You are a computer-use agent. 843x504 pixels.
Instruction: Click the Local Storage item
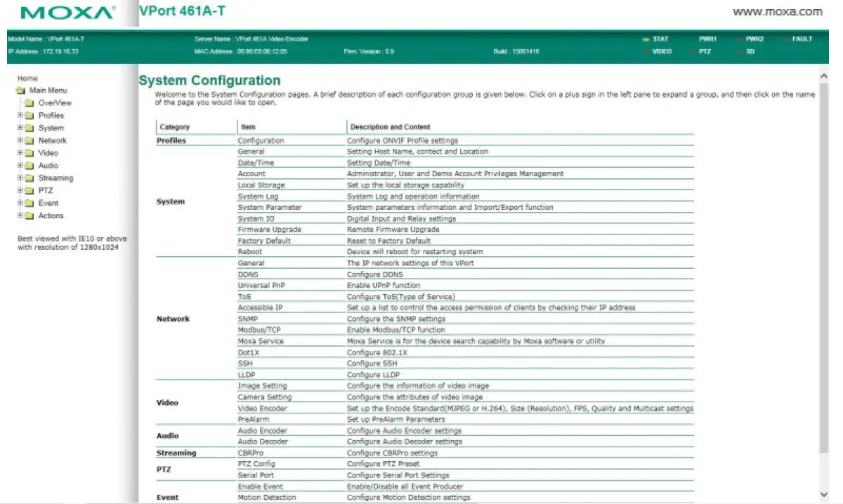pos(261,185)
